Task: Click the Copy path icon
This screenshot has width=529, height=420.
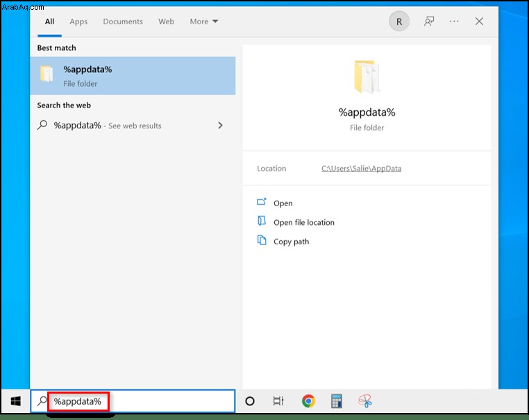Action: click(262, 240)
